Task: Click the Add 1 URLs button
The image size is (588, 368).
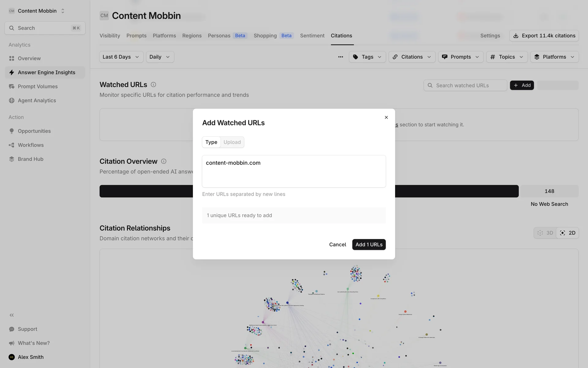Action: tap(369, 245)
